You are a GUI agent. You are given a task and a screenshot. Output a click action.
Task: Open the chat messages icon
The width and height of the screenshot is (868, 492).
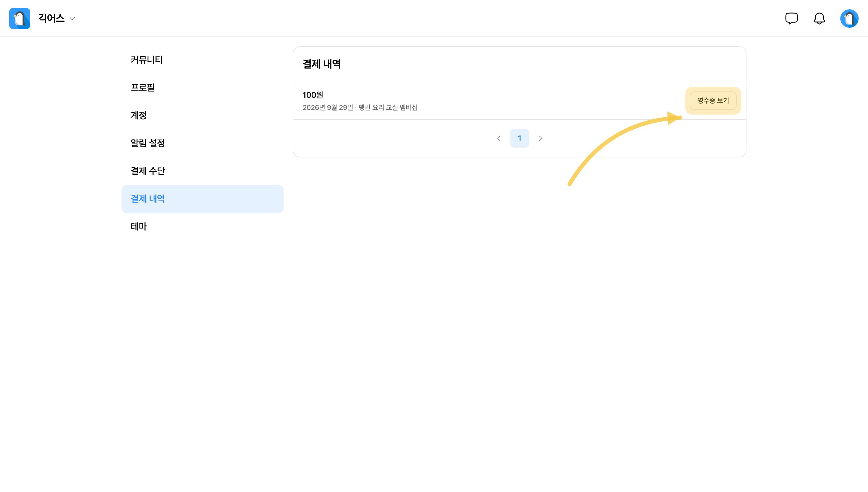coord(791,19)
